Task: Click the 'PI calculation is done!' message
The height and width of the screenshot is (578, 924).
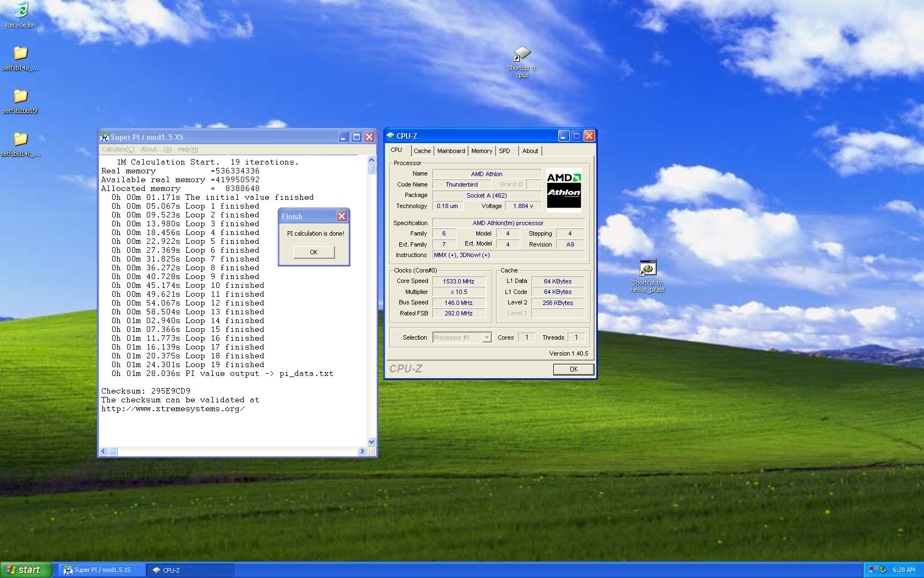Action: [x=316, y=233]
